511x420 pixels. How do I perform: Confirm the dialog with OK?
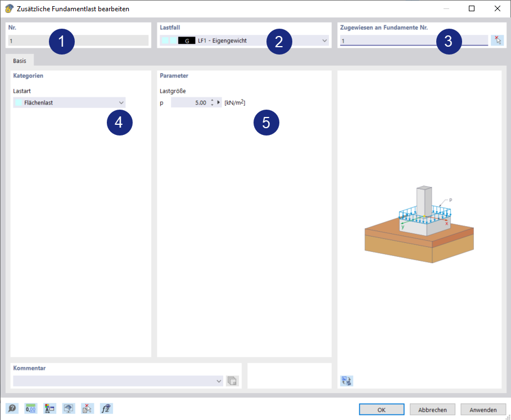pos(382,409)
